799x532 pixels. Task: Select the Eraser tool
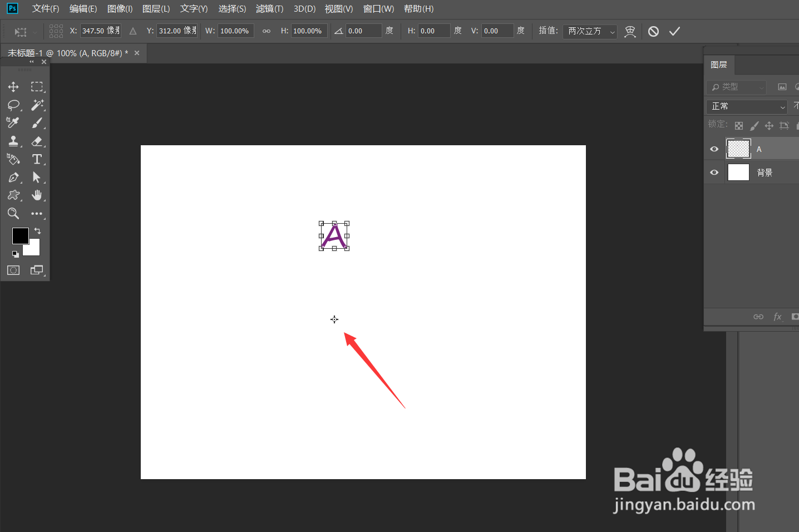tap(37, 141)
